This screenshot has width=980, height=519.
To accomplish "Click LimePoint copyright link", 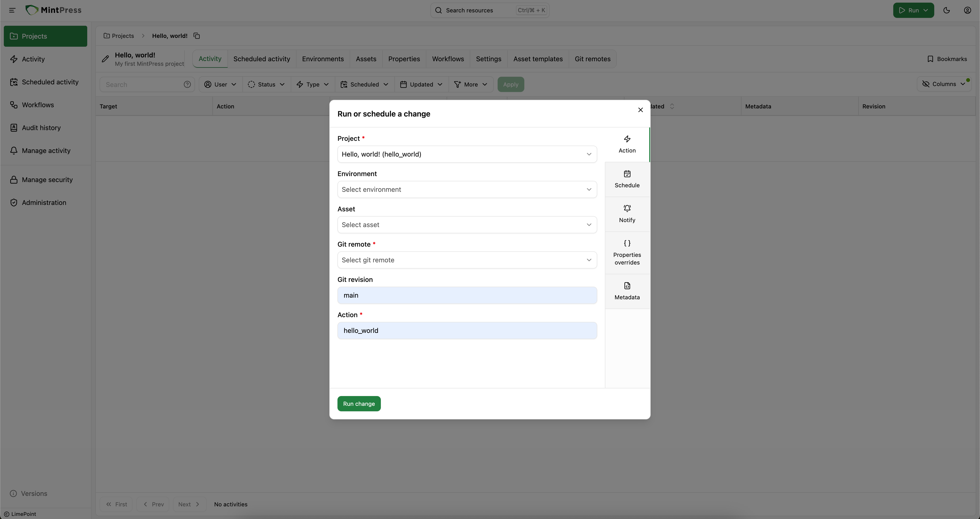I will (x=20, y=514).
